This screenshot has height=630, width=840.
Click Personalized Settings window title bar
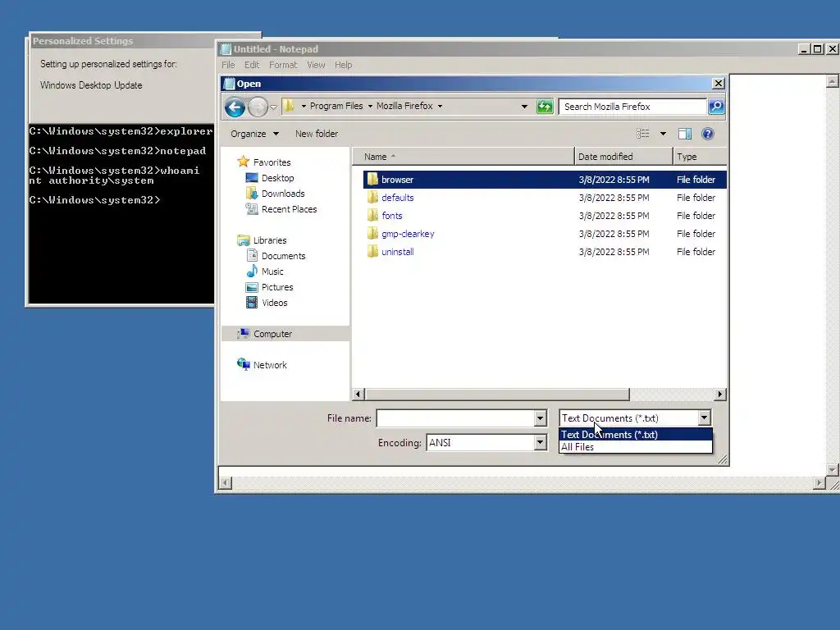[123, 41]
